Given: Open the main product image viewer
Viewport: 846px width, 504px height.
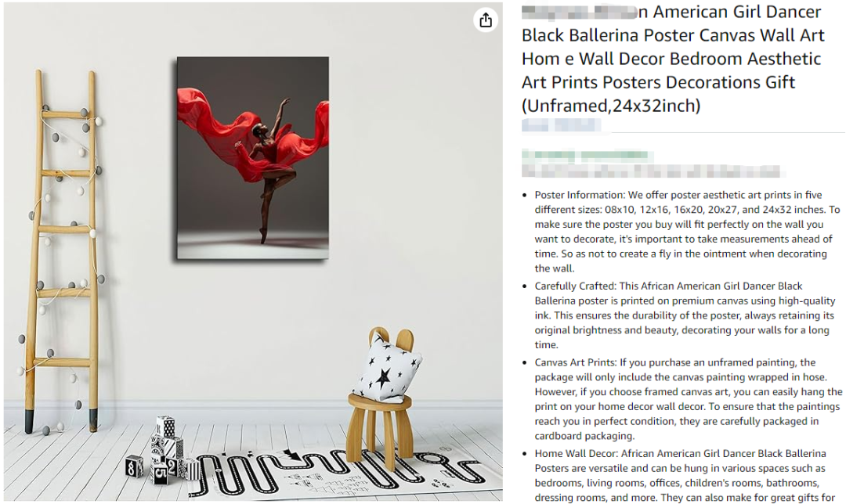Looking at the screenshot, I should tap(253, 252).
